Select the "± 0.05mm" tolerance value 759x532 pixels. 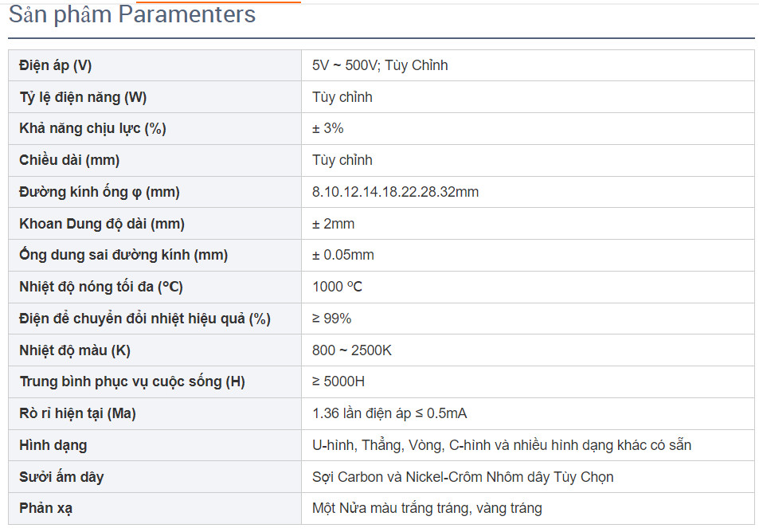(x=342, y=255)
